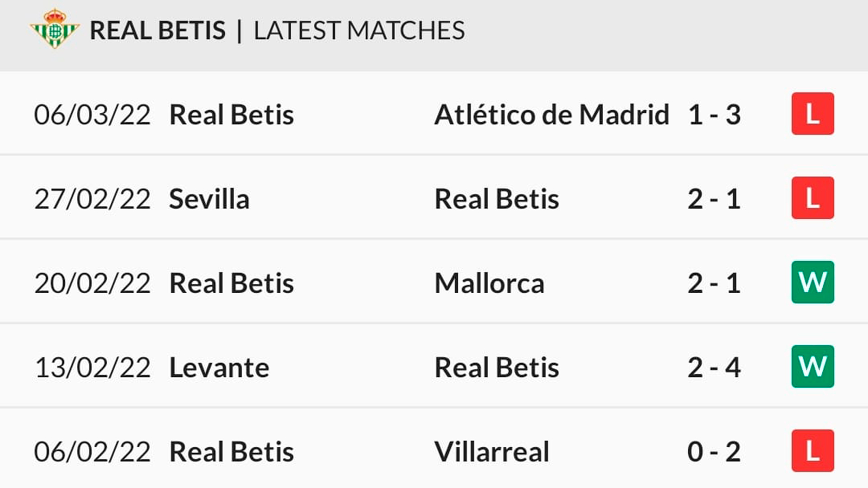
Task: Click the green W badge for Levante match
Action: tap(812, 366)
